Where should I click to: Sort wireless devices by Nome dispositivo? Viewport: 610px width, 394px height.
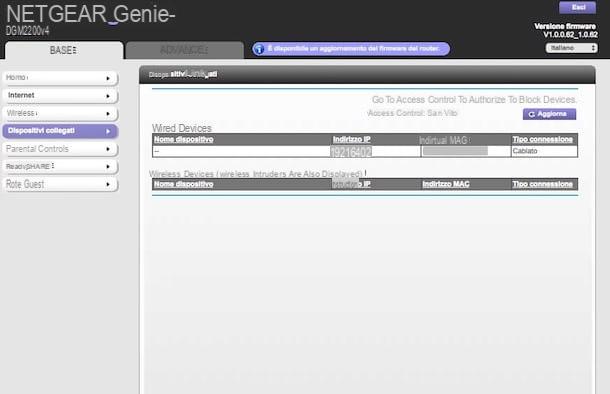[x=184, y=184]
